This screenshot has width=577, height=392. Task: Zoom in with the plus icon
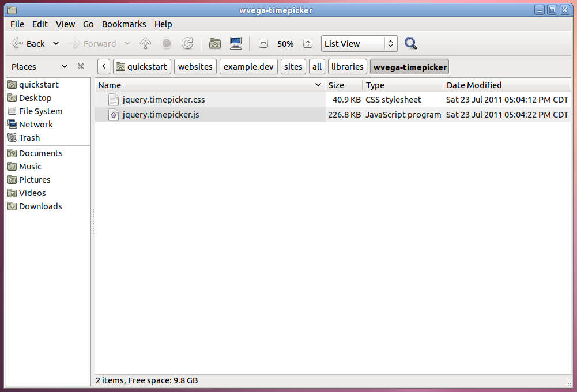pyautogui.click(x=308, y=43)
